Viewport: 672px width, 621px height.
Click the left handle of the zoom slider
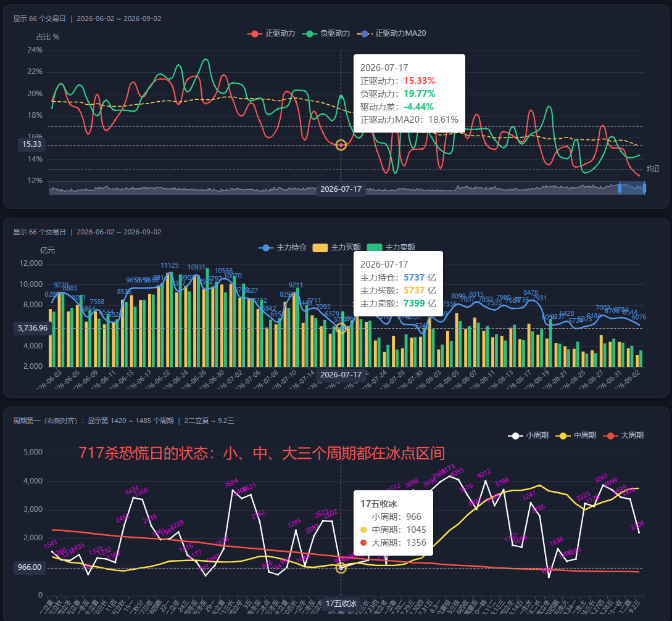point(620,188)
